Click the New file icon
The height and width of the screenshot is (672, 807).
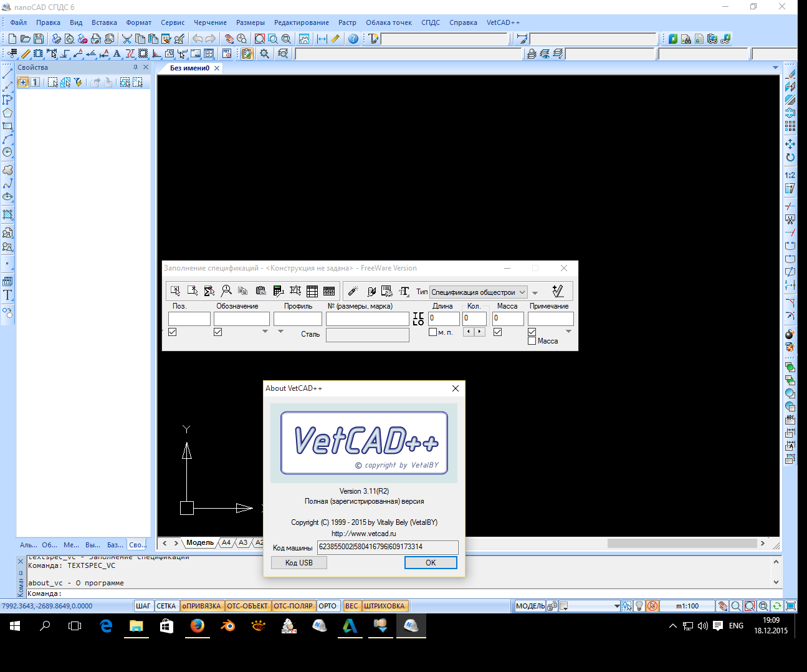[12, 39]
